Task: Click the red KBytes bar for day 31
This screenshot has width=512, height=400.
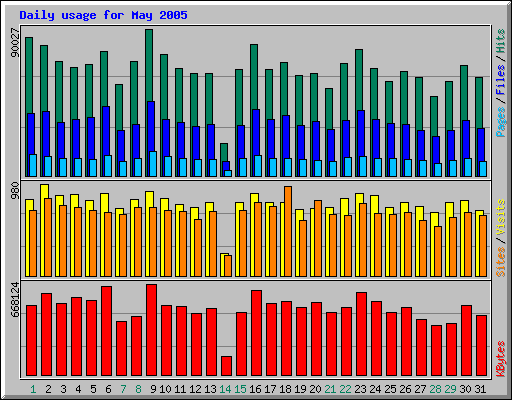Action: point(481,345)
